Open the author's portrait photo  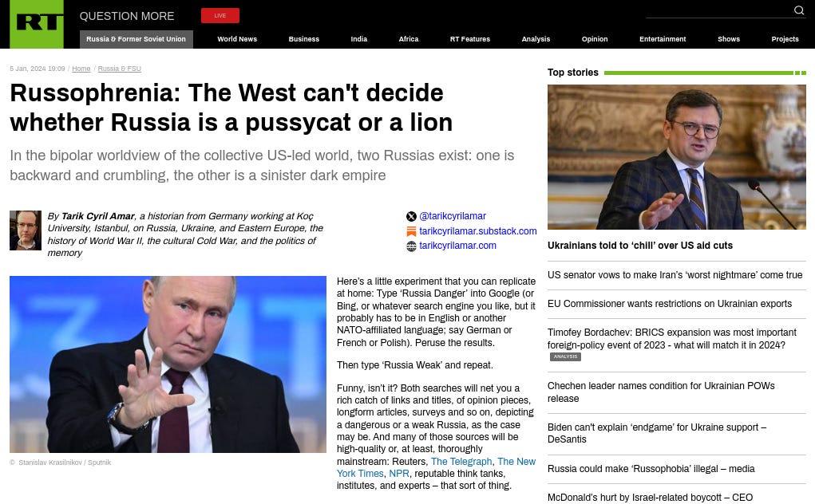[26, 230]
